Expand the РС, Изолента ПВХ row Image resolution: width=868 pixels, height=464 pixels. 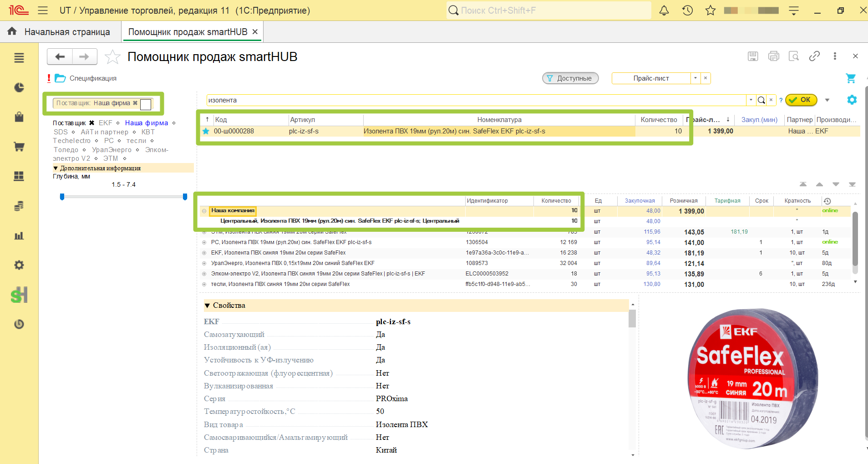tap(204, 242)
